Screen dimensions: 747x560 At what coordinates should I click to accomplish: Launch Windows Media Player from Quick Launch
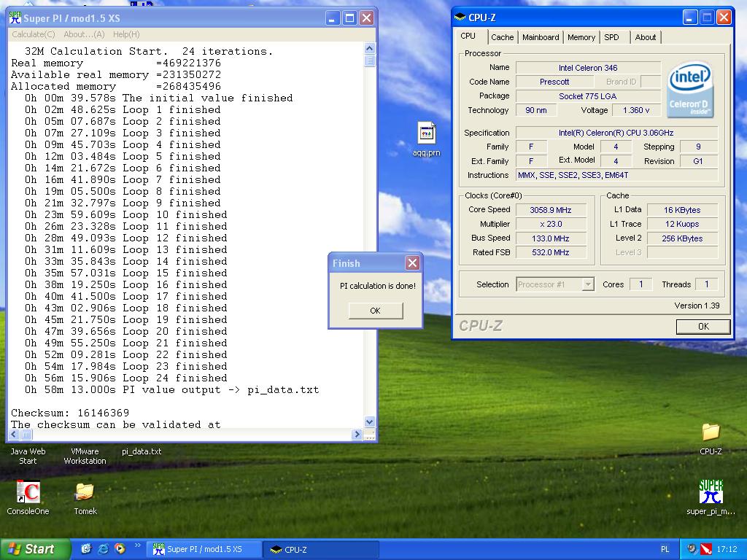pos(120,548)
